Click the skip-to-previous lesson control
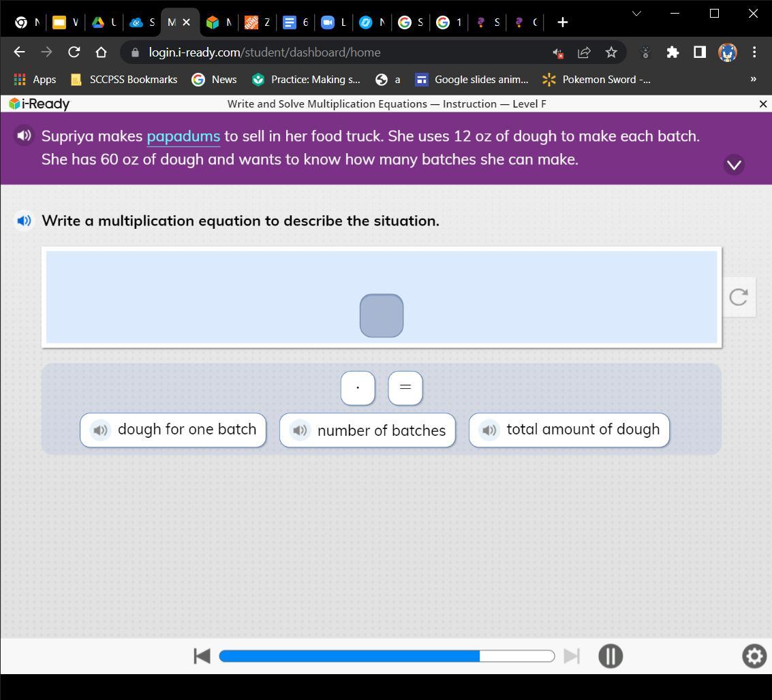The image size is (772, 700). pyautogui.click(x=202, y=656)
